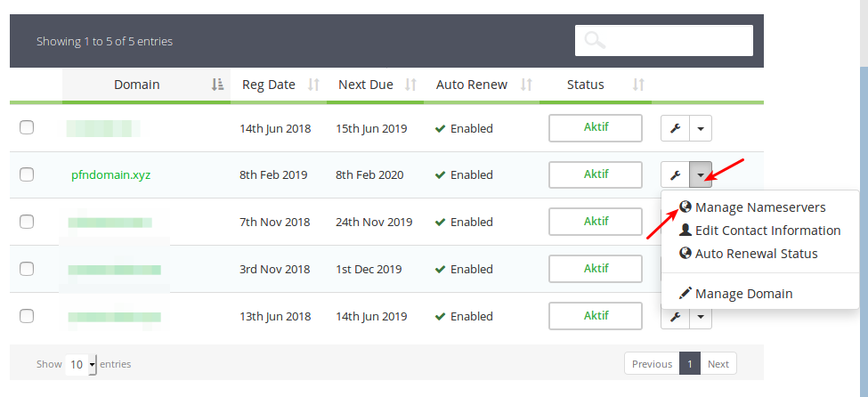
Task: Click the 8th Feb 2020 cell
Action: [369, 175]
